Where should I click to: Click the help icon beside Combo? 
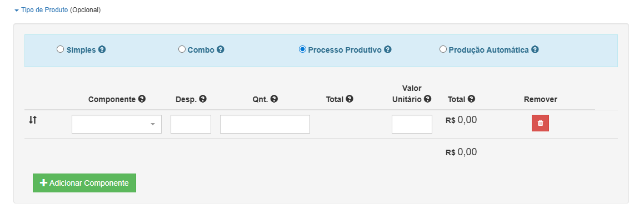[x=220, y=49]
